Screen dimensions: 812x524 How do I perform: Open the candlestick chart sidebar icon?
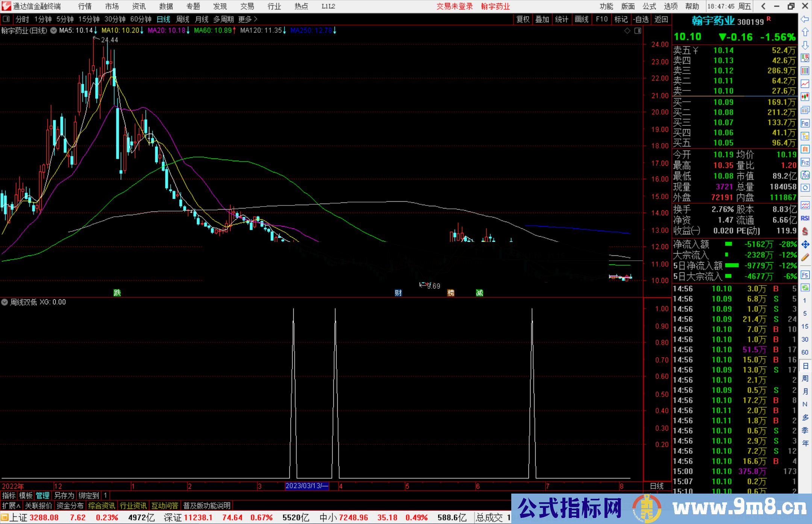pyautogui.click(x=805, y=97)
